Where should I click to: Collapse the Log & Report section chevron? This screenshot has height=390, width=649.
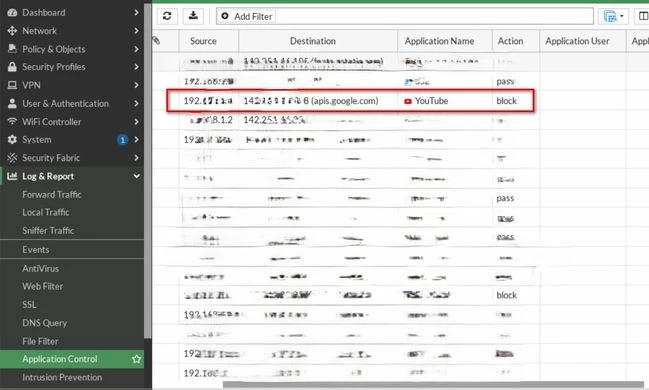(x=136, y=176)
